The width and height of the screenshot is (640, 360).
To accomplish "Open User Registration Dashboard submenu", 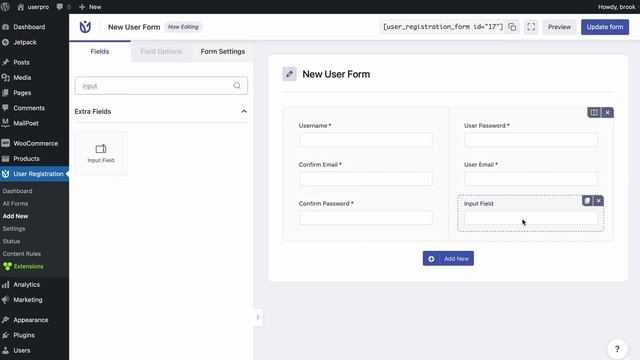I will [x=17, y=191].
